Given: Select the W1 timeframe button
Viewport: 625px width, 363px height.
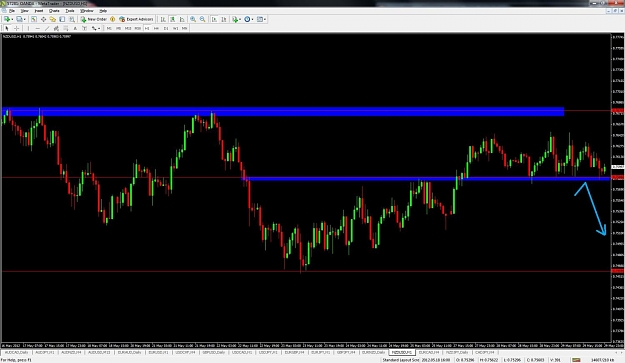Looking at the screenshot, I should click(175, 28).
